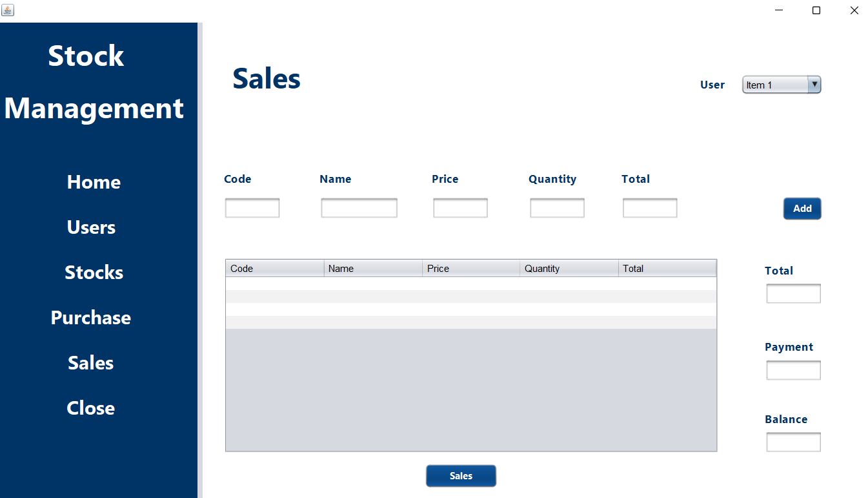Click the Price input field

pyautogui.click(x=460, y=207)
